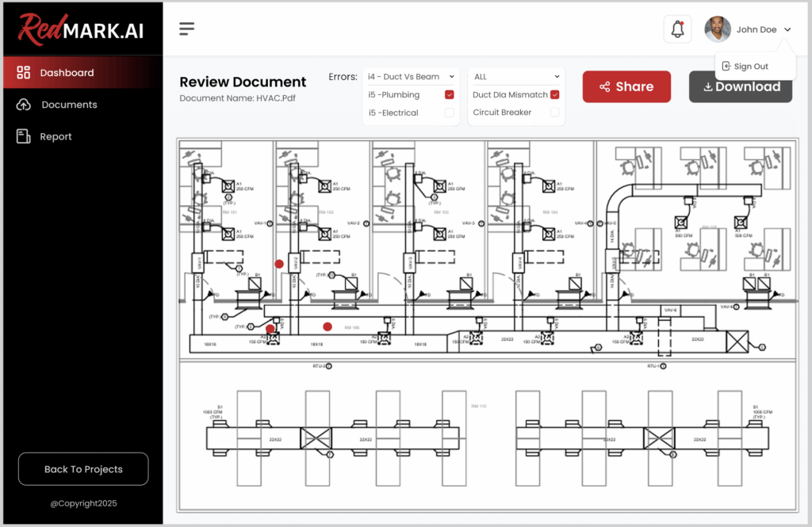The height and width of the screenshot is (527, 812).
Task: Check the Circuit Breaker checkbox
Action: [x=555, y=113]
